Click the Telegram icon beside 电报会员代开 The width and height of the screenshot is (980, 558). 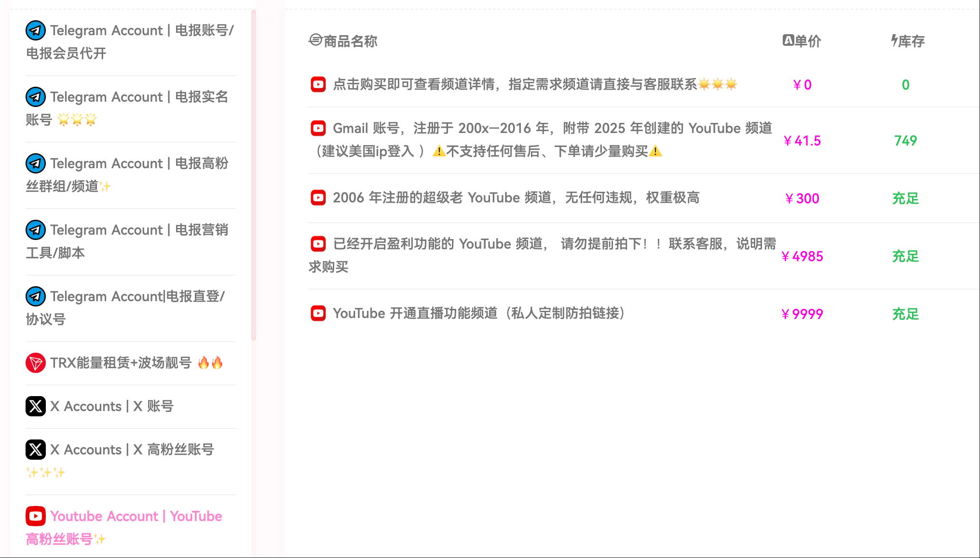(x=36, y=30)
